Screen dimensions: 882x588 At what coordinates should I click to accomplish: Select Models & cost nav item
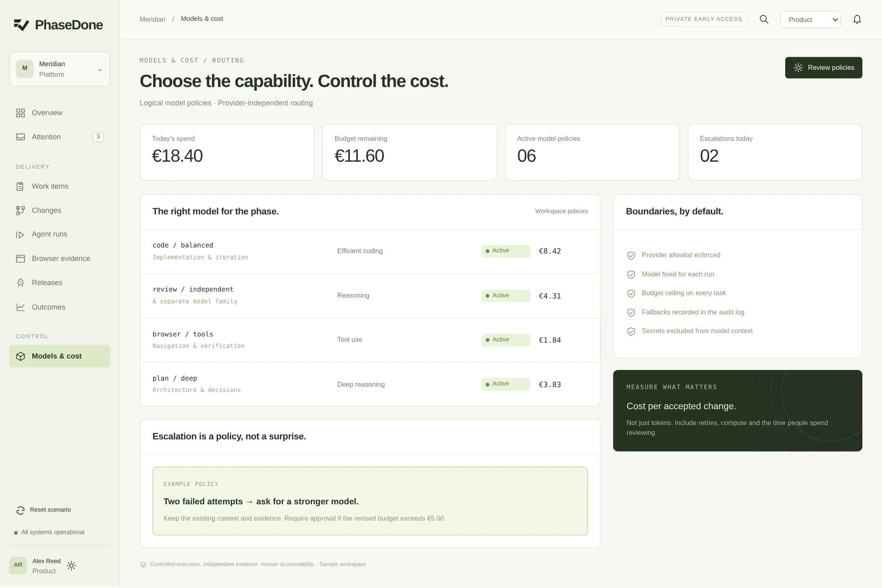(x=60, y=356)
